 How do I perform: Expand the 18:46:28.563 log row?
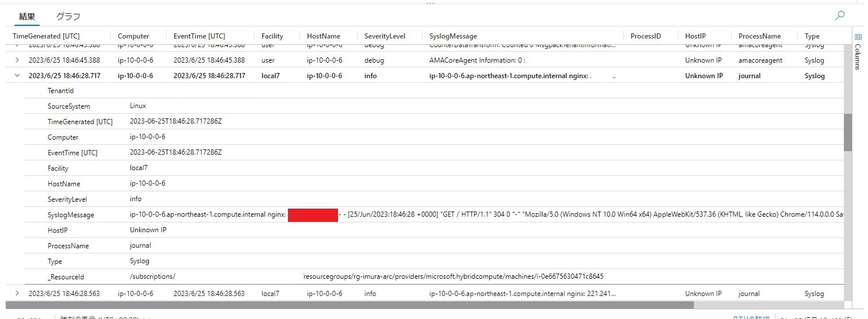(17, 293)
